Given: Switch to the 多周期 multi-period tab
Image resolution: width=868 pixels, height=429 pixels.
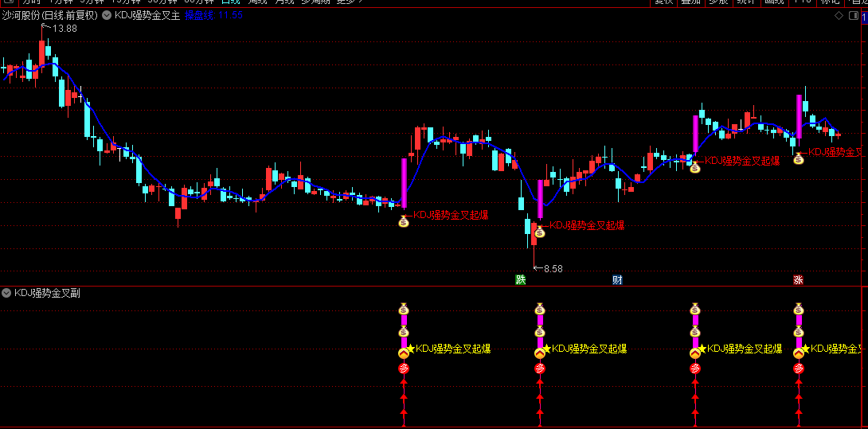Looking at the screenshot, I should point(315,2).
